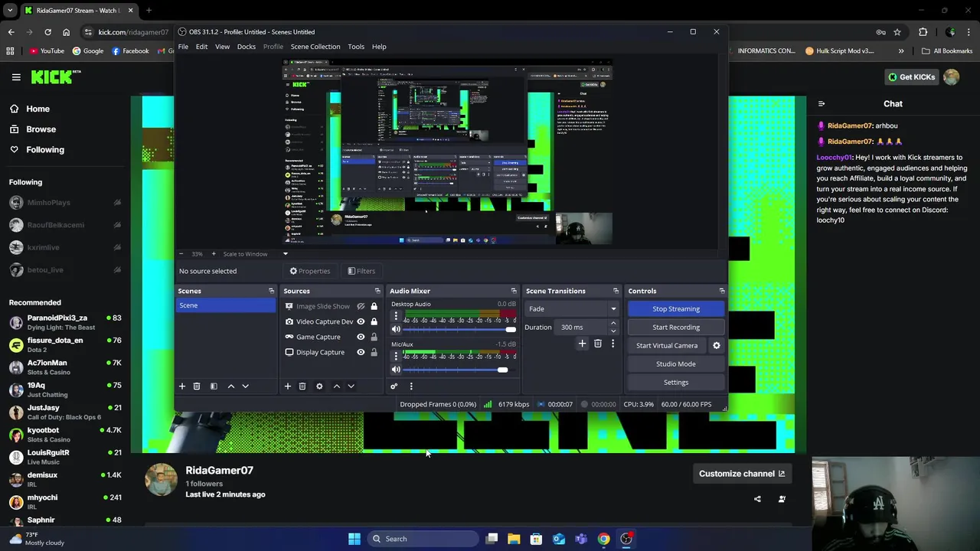Open OBS Scene Collection menu

click(x=315, y=47)
